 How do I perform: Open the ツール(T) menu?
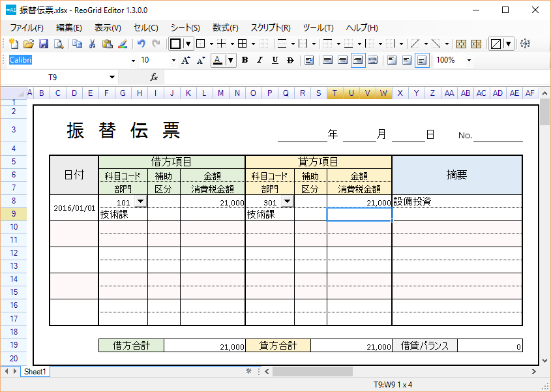point(318,27)
